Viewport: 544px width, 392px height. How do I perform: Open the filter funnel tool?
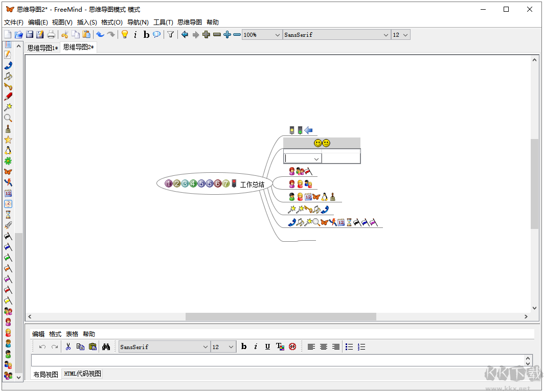coord(170,34)
